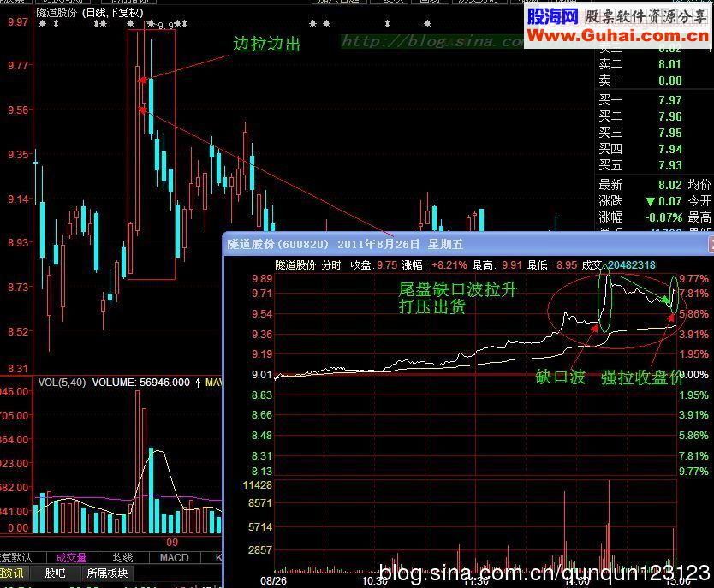Image resolution: width=714 pixels, height=588 pixels.
Task: Select the 买一 bid price 7.97
Action: pos(669,100)
